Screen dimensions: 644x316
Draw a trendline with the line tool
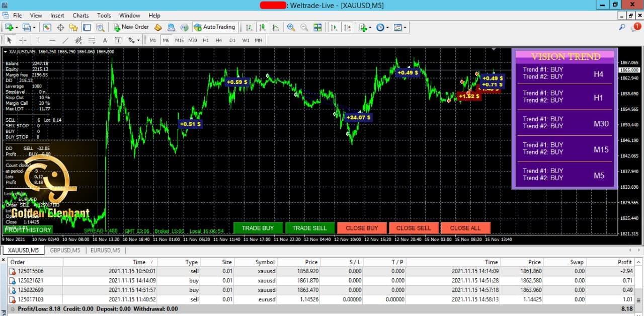(65, 40)
